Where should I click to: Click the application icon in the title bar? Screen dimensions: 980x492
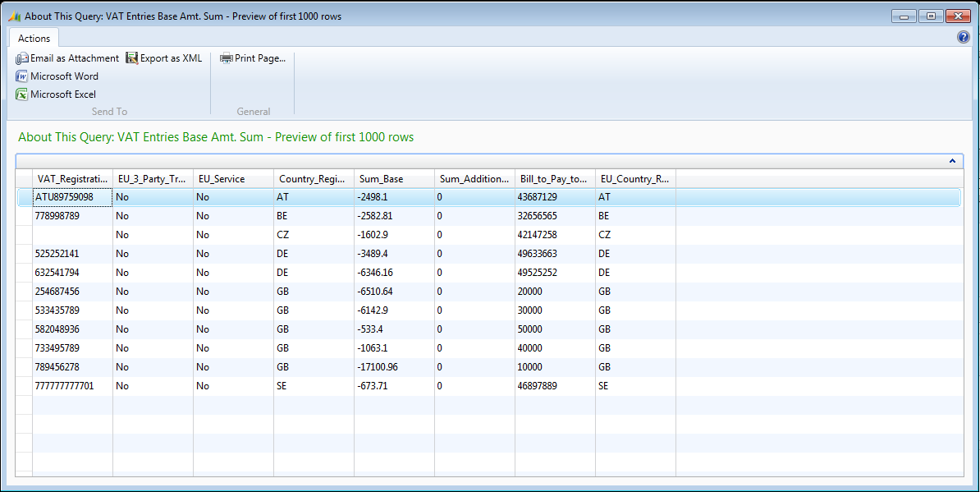coord(15,16)
